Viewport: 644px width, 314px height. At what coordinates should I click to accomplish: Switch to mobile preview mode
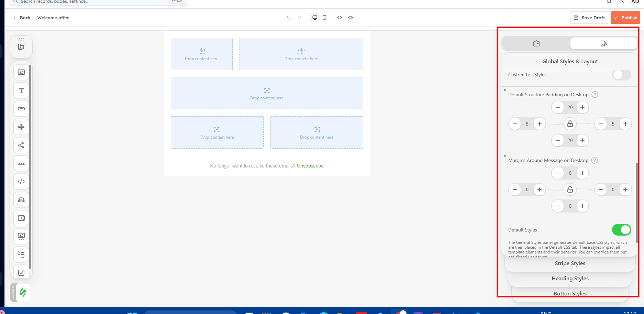coord(324,18)
